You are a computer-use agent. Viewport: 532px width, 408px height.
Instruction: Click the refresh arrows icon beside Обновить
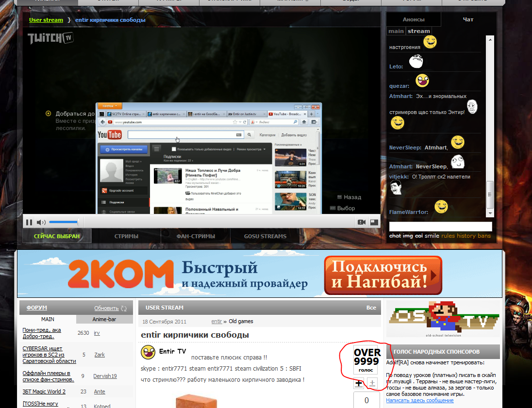124,308
